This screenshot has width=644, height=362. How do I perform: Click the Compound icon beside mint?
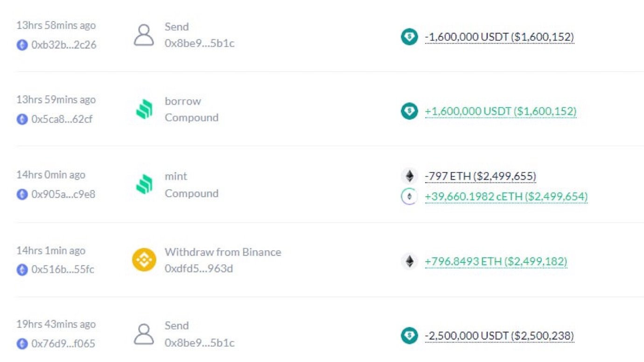[144, 185]
